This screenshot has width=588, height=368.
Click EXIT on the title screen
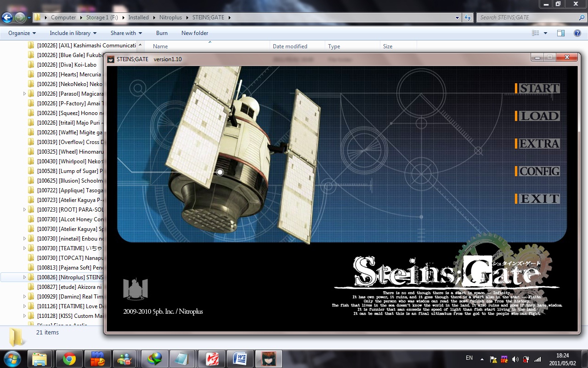[x=539, y=199]
